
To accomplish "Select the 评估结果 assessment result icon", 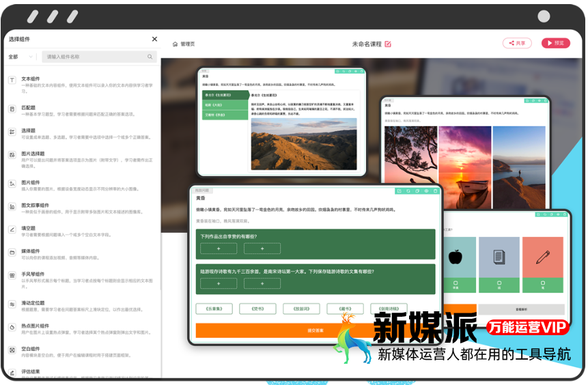I will (x=12, y=373).
